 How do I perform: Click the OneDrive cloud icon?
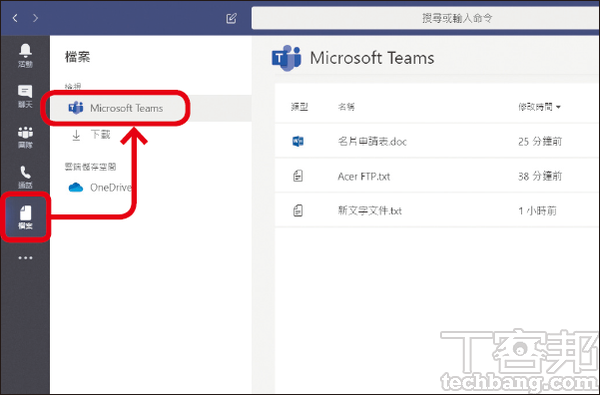coord(76,188)
